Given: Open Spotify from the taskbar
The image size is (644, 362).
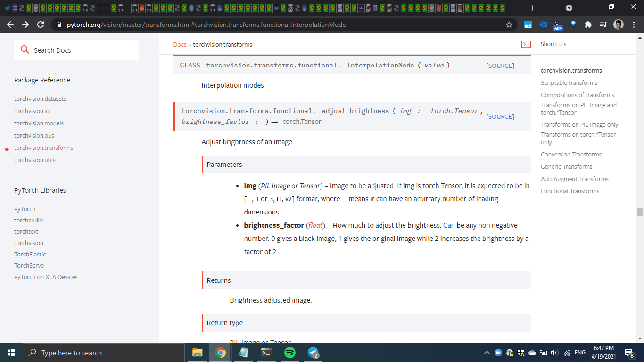Looking at the screenshot, I should click(289, 352).
